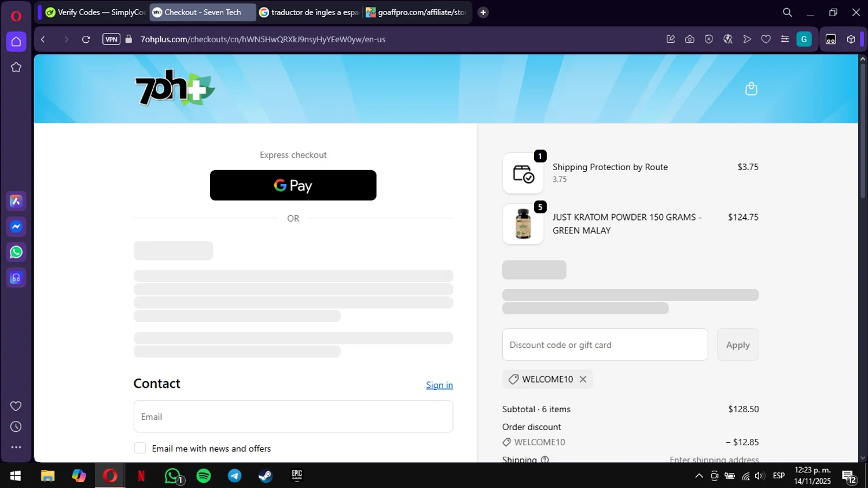Screen dimensions: 868x488
Task: Search tabs with magnifier icon
Action: [x=788, y=12]
